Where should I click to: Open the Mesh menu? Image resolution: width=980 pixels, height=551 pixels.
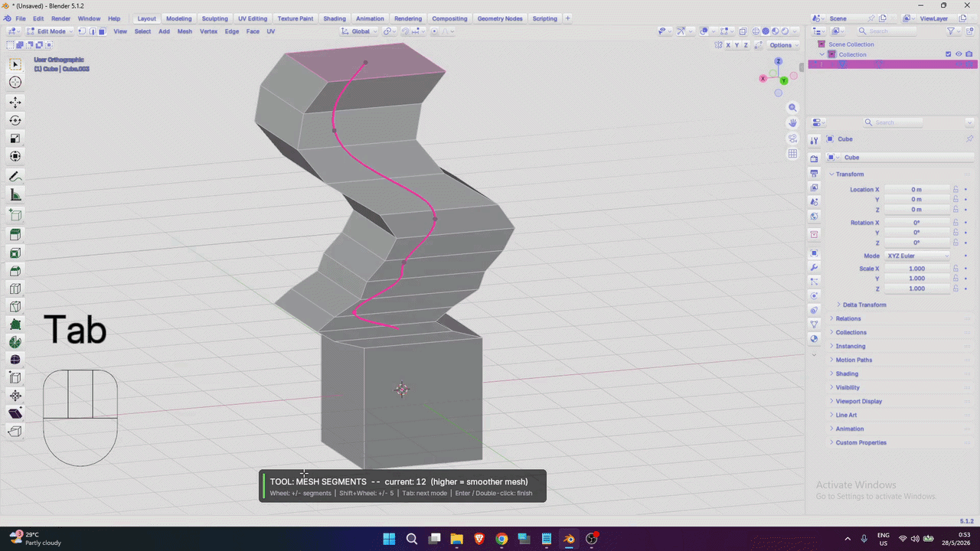[185, 31]
